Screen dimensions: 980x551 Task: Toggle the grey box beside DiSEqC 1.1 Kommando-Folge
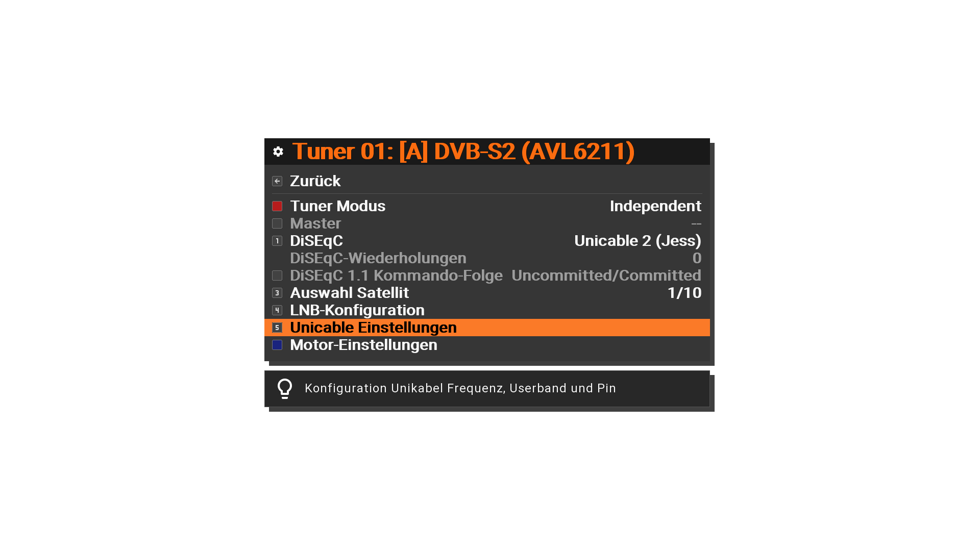[x=277, y=275]
